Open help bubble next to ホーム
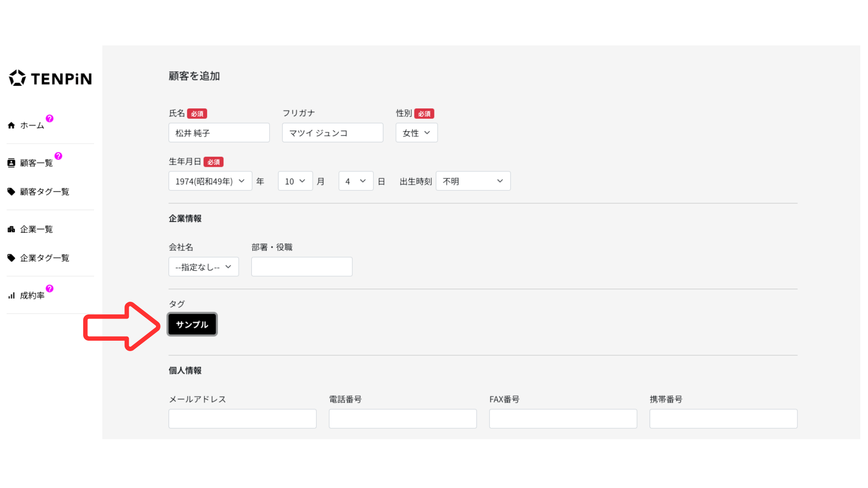This screenshot has width=868, height=488. [x=50, y=118]
